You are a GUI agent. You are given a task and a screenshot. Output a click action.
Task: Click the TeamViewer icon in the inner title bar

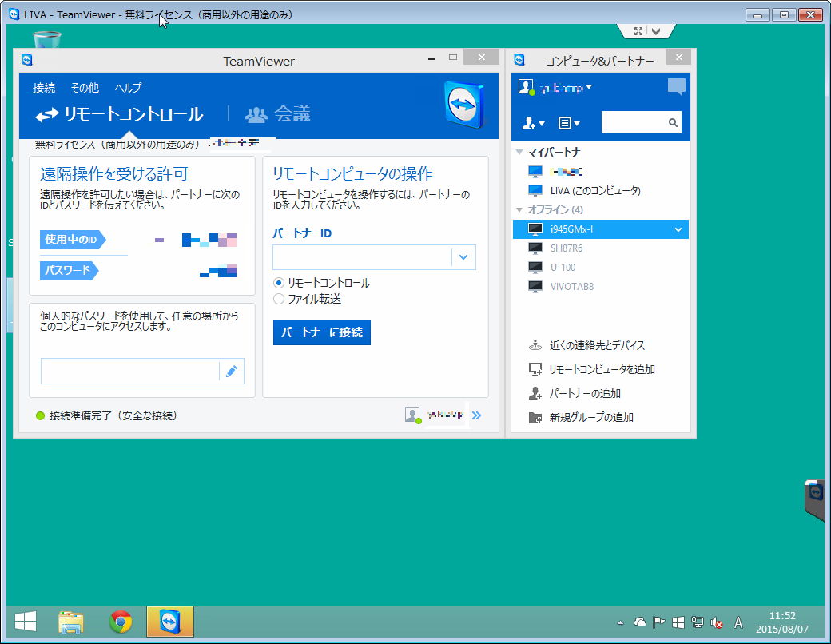click(x=27, y=60)
